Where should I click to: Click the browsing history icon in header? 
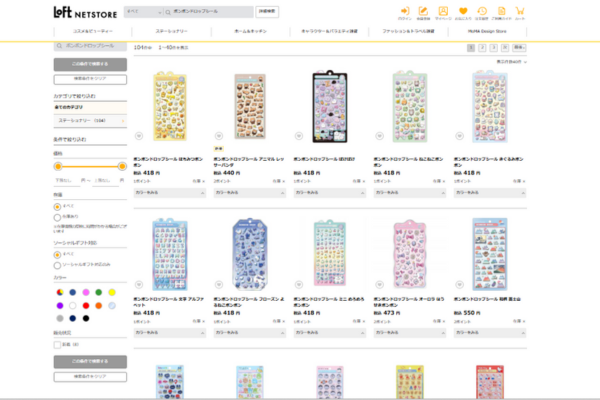coord(482,12)
